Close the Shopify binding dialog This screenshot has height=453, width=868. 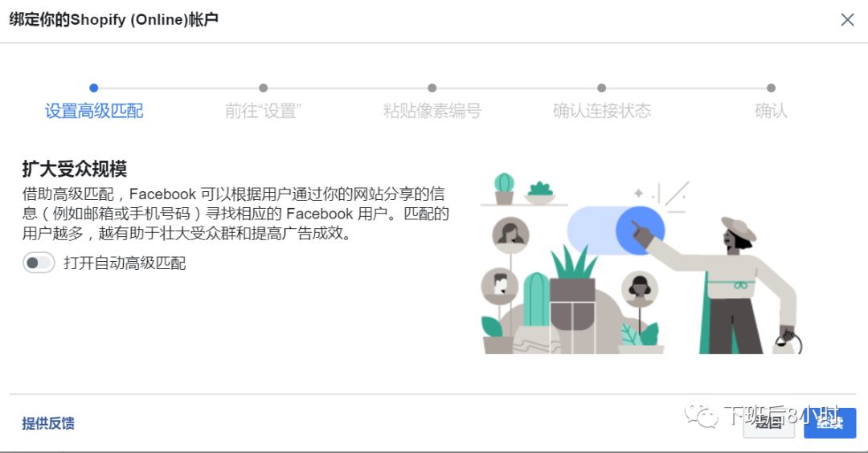tap(847, 20)
